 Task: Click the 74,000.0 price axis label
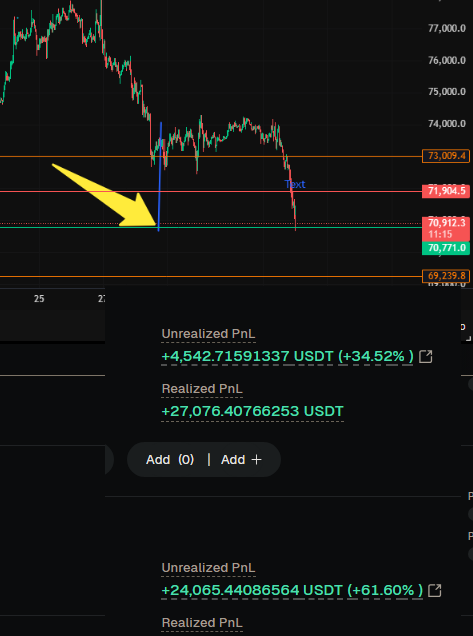[x=447, y=123]
